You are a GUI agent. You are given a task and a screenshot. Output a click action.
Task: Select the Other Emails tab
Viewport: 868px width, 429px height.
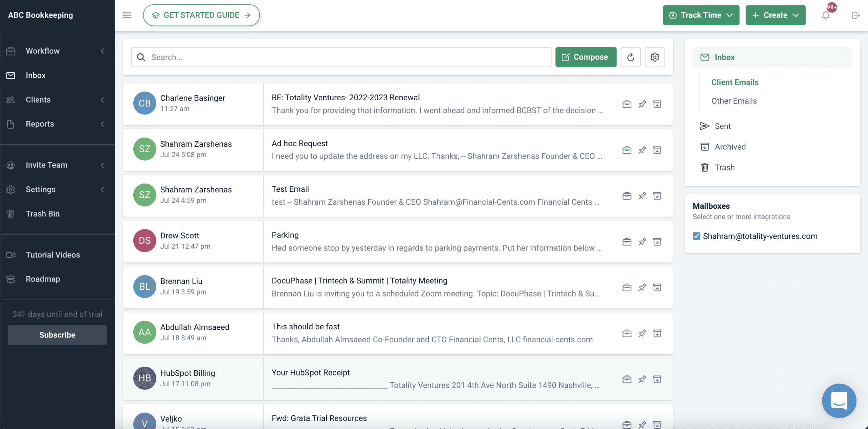(x=734, y=101)
